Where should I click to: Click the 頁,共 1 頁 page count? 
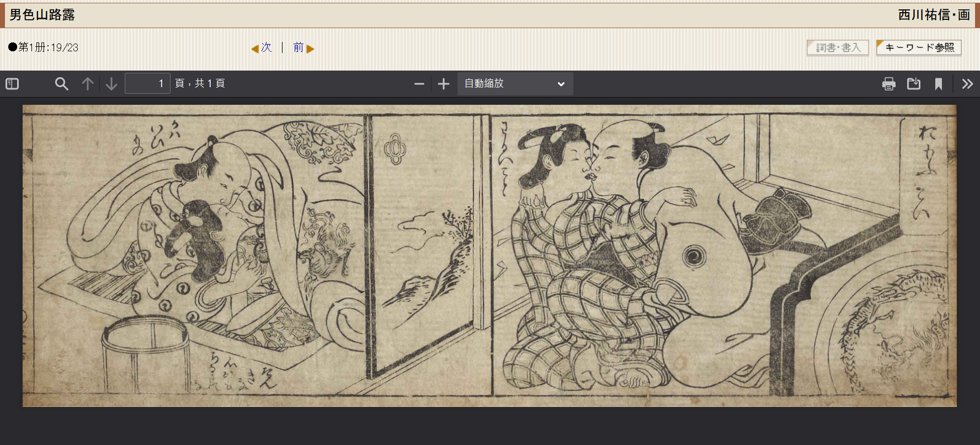click(200, 83)
